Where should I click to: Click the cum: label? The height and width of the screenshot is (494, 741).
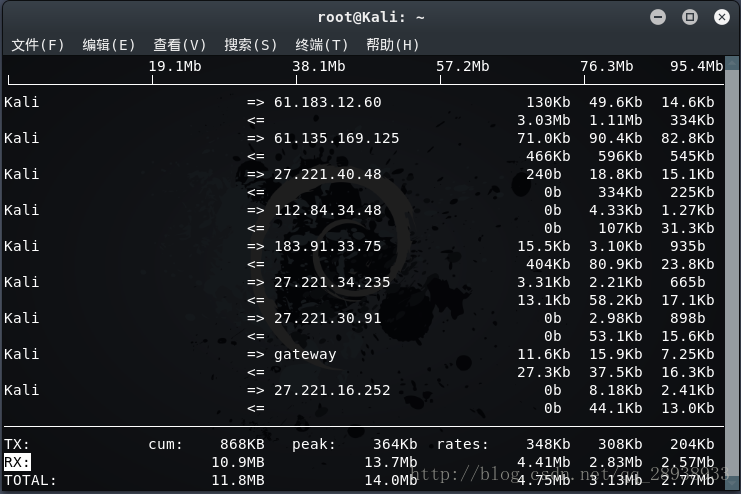point(165,444)
